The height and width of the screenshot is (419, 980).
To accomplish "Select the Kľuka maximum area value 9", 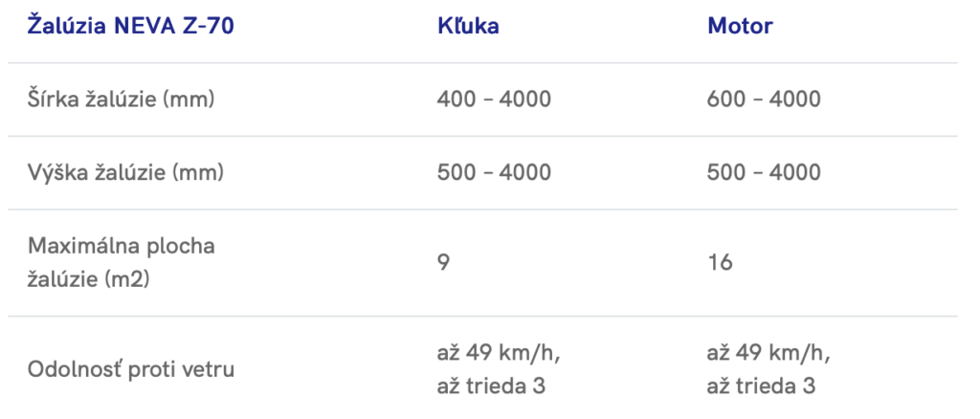I will [x=444, y=262].
